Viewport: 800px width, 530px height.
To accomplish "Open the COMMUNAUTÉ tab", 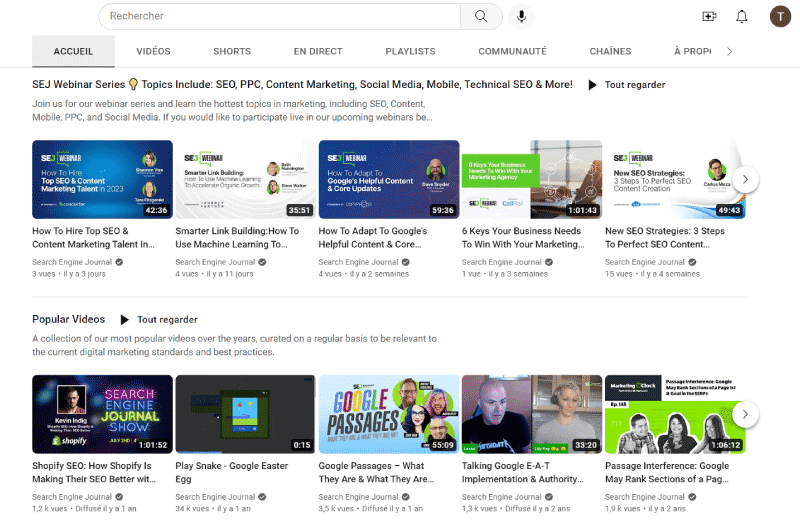I will point(512,52).
